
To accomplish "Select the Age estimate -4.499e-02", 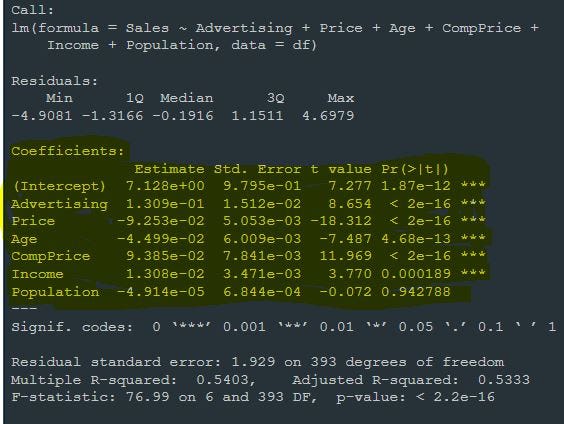I will [161, 238].
